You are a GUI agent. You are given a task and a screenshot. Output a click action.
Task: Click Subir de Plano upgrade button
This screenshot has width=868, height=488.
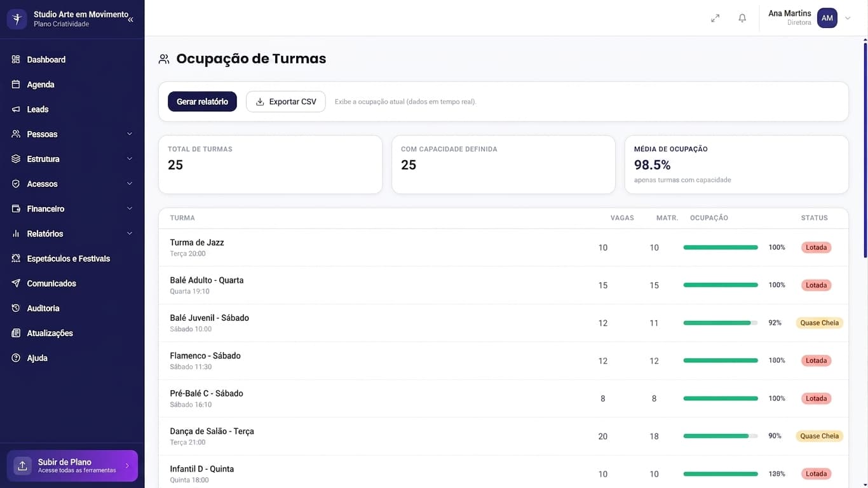[x=72, y=466]
